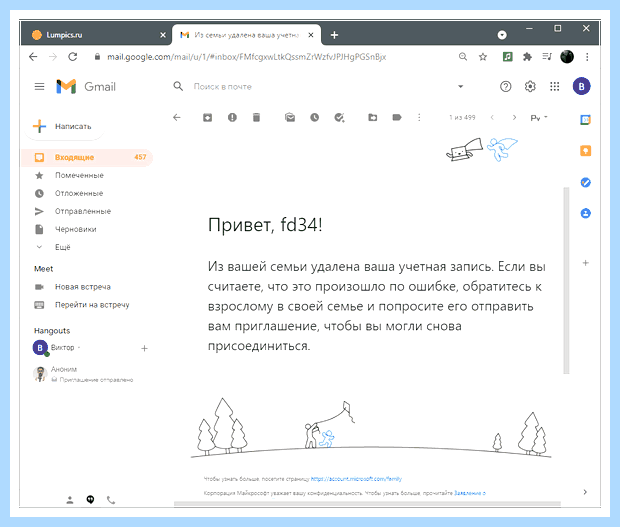This screenshot has width=620, height=527.
Task: Mark the email as unread
Action: coord(290,117)
